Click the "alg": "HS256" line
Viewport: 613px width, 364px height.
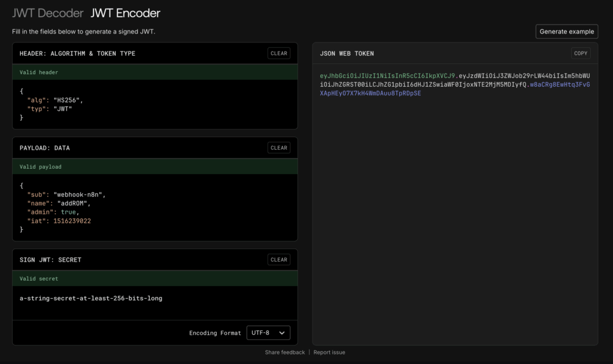pos(55,100)
